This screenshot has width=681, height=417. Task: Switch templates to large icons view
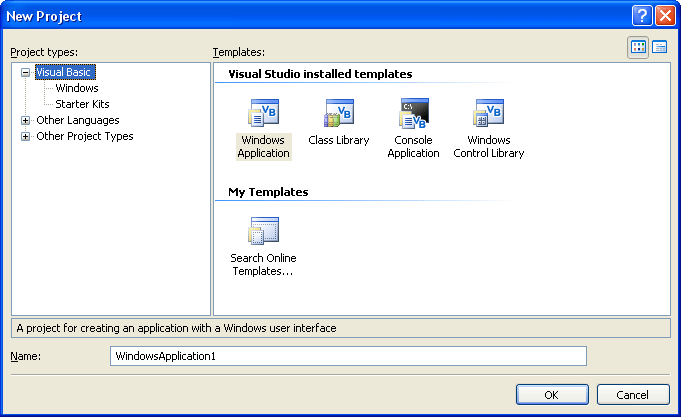639,47
